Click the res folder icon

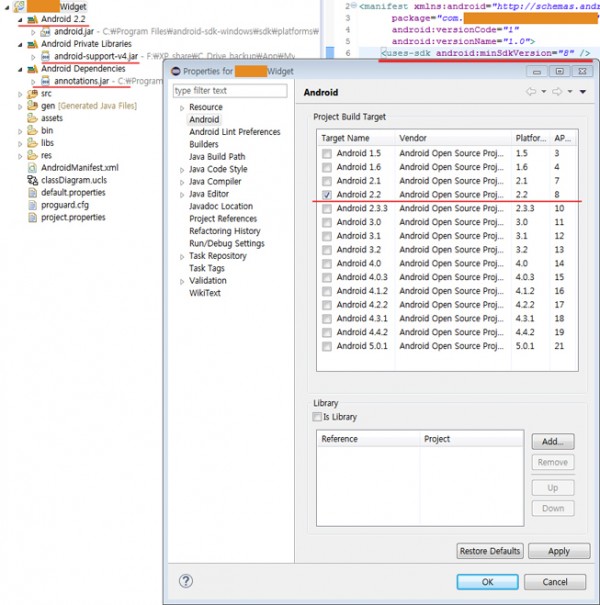pos(32,155)
